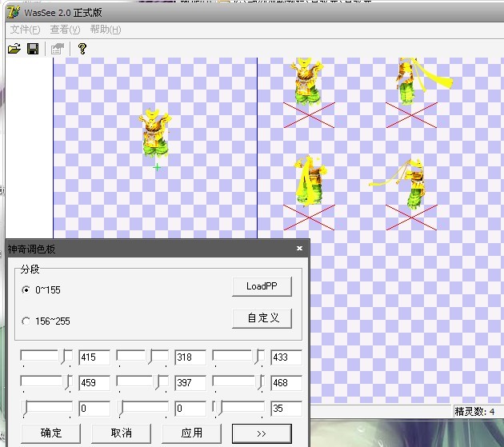Click slider beside the 459 value
The width and height of the screenshot is (504, 447).
(x=46, y=383)
